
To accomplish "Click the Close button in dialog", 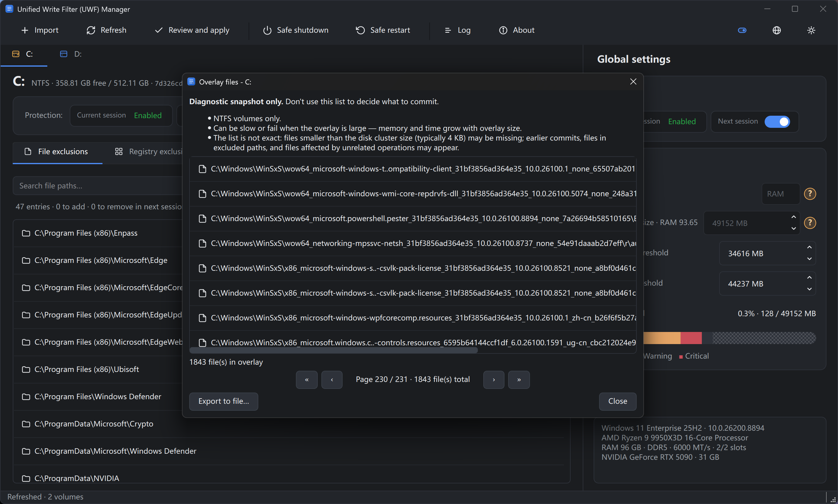I will [x=617, y=401].
